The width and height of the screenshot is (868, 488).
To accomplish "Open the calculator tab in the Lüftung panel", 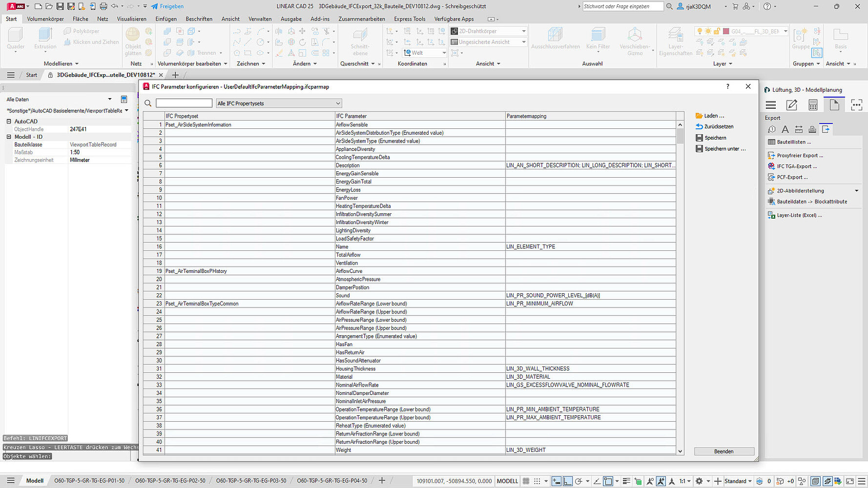I will (813, 105).
